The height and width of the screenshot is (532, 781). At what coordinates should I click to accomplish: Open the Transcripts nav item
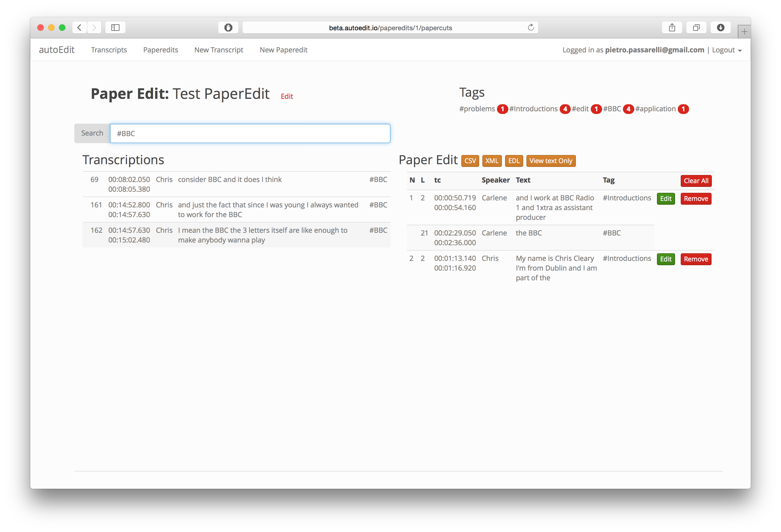coord(109,50)
